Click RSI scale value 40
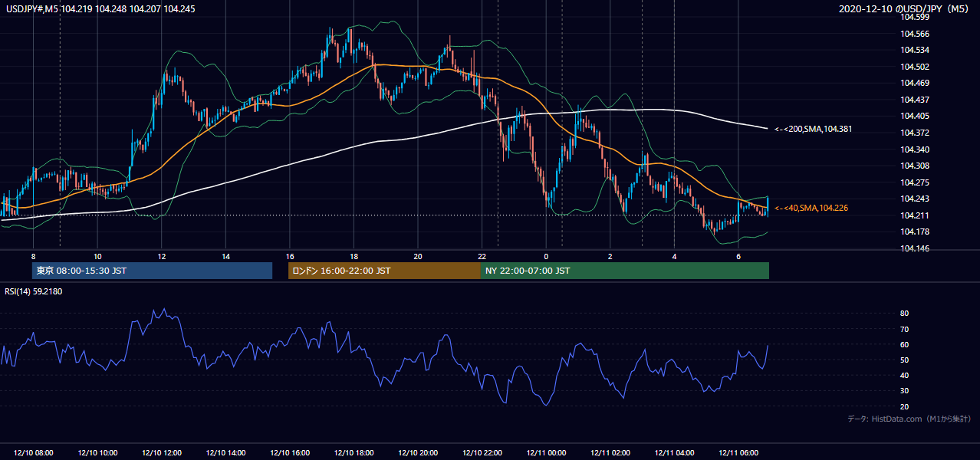This screenshot has height=460, width=980. coord(904,375)
